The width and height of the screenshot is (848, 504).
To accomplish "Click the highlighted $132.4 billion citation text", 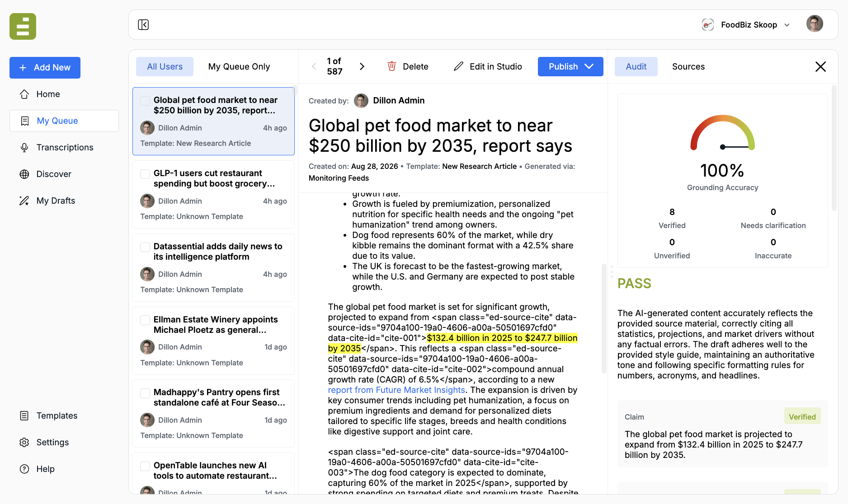I will click(x=452, y=343).
